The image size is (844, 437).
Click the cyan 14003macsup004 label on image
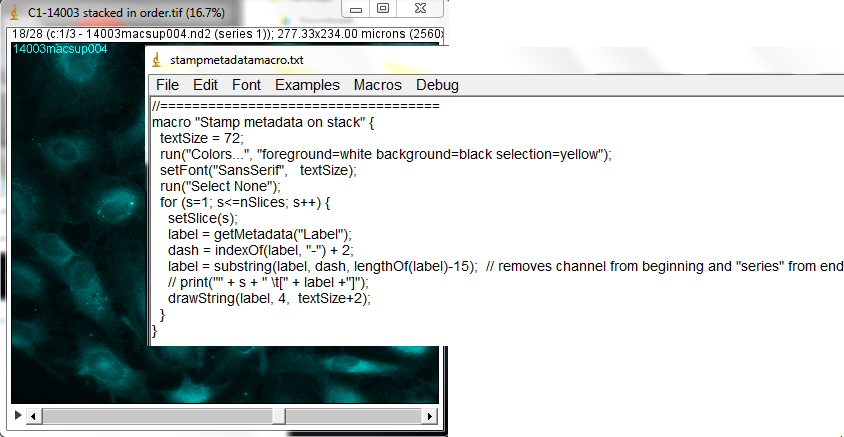tap(59, 48)
